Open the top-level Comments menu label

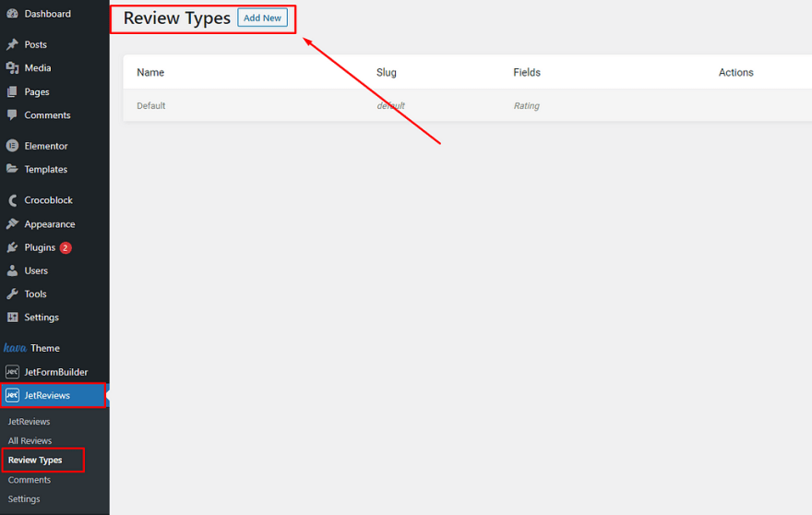(48, 115)
